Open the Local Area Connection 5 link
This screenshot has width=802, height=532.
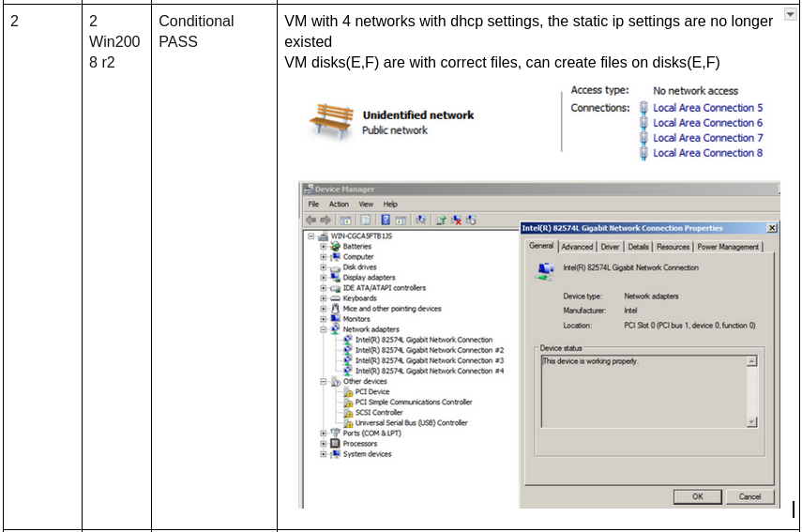tap(707, 108)
